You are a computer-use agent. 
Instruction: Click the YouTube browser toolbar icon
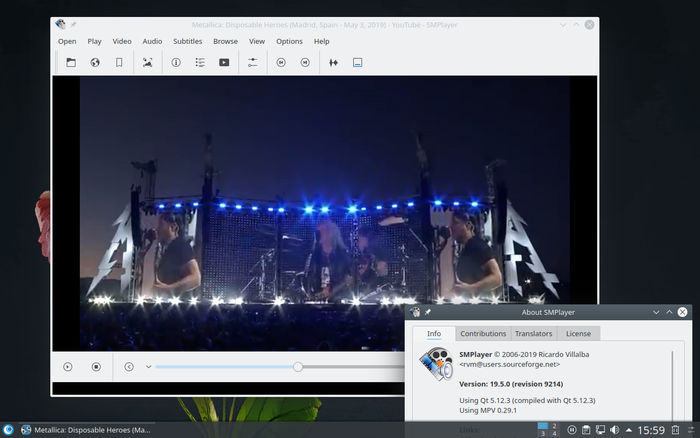coord(224,62)
